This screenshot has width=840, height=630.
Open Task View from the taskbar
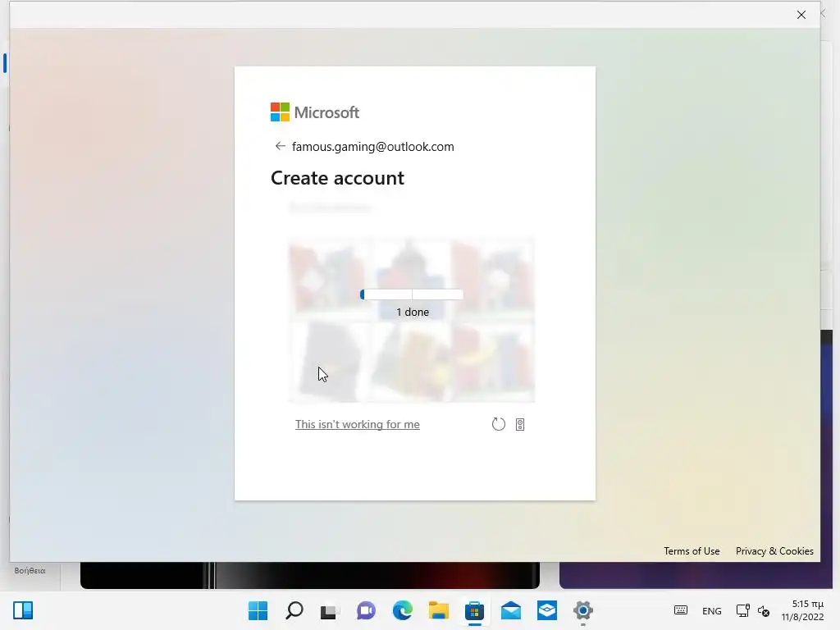click(330, 610)
